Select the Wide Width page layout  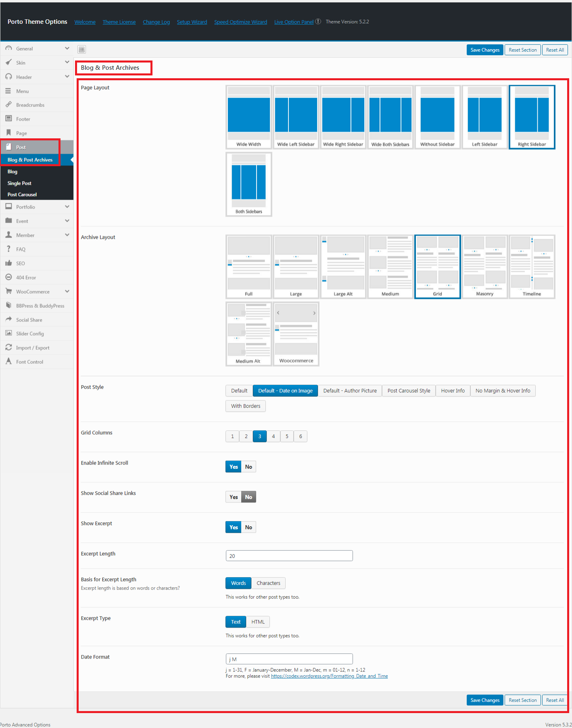248,117
